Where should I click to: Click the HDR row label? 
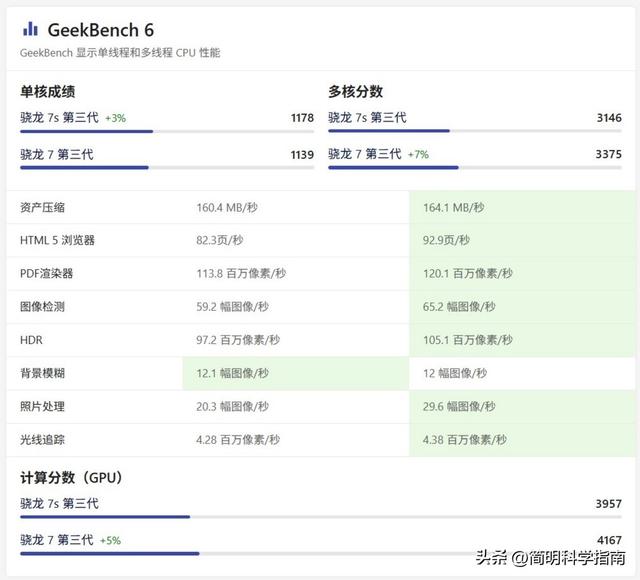(31, 340)
